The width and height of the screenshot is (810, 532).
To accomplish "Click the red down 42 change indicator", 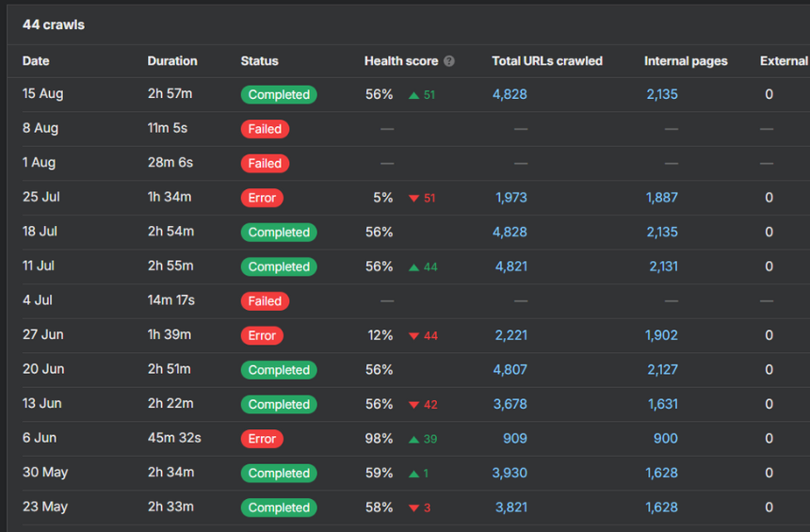I will [x=423, y=405].
